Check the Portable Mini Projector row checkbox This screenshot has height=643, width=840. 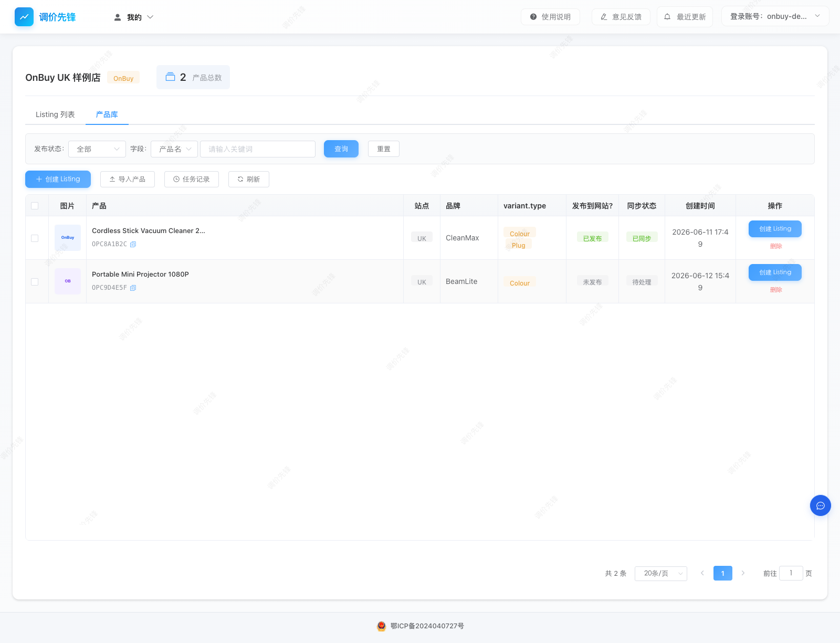(35, 282)
